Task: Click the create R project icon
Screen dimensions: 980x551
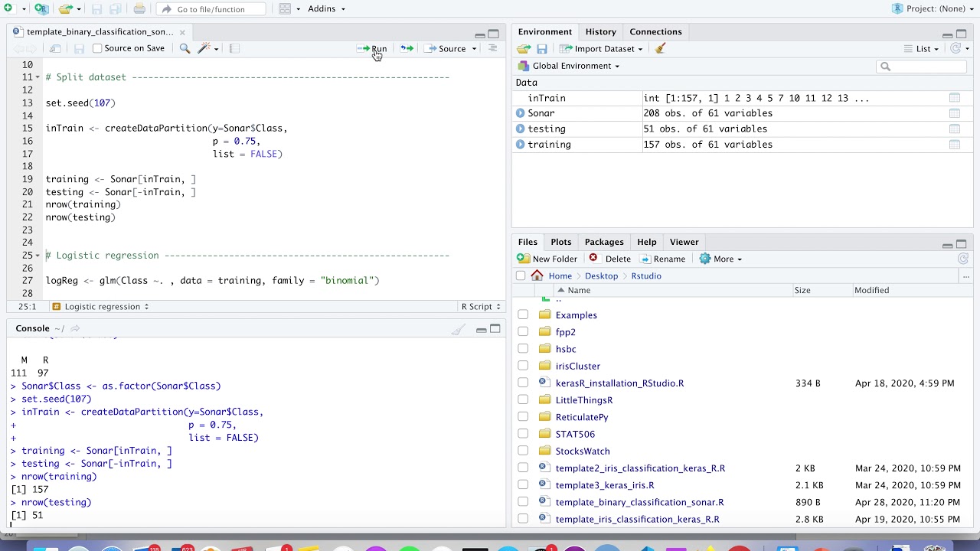Action: 41,8
